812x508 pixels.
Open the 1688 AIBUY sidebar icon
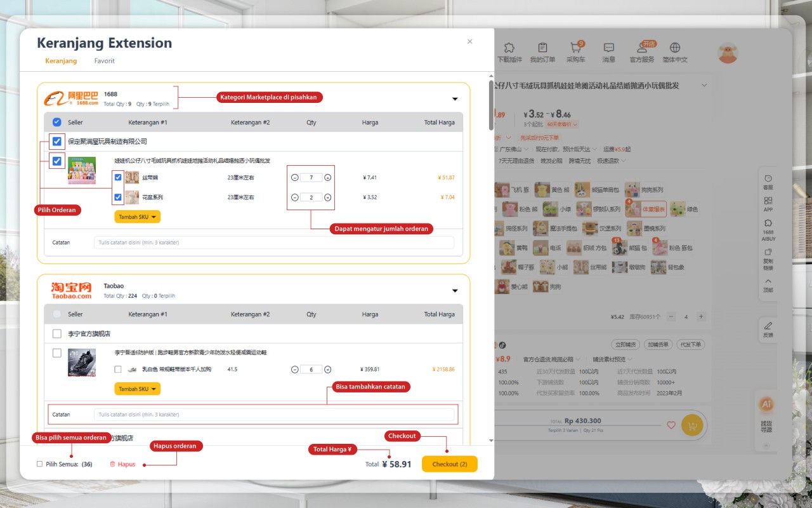click(768, 224)
